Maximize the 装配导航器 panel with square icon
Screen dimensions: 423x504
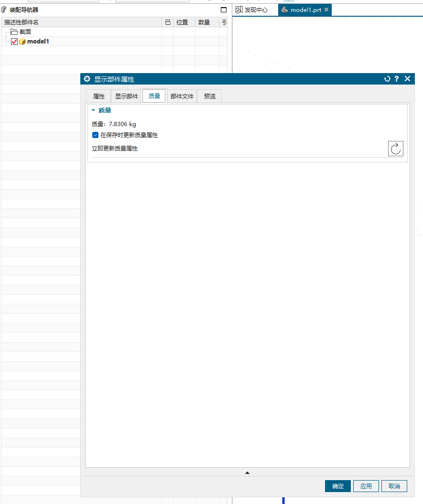coord(223,10)
